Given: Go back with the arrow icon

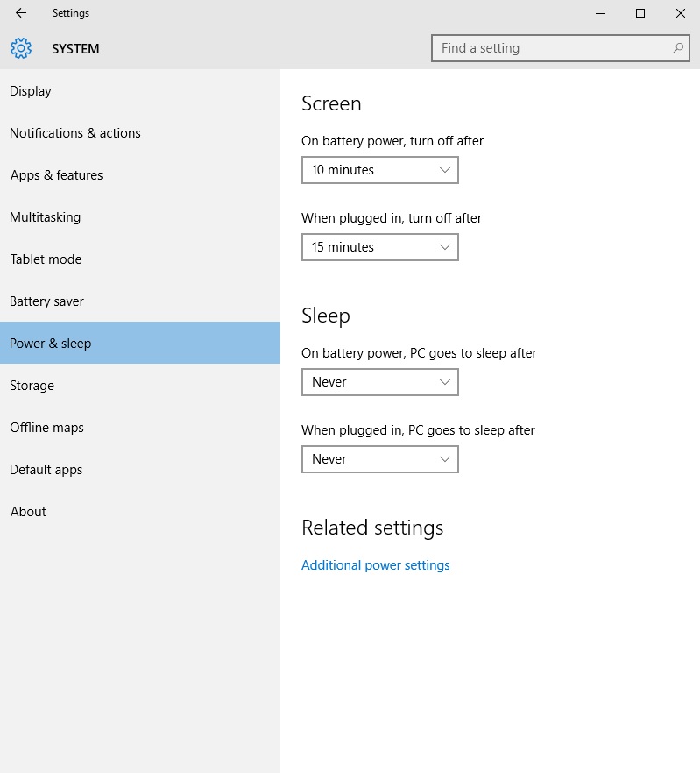Looking at the screenshot, I should click(21, 13).
